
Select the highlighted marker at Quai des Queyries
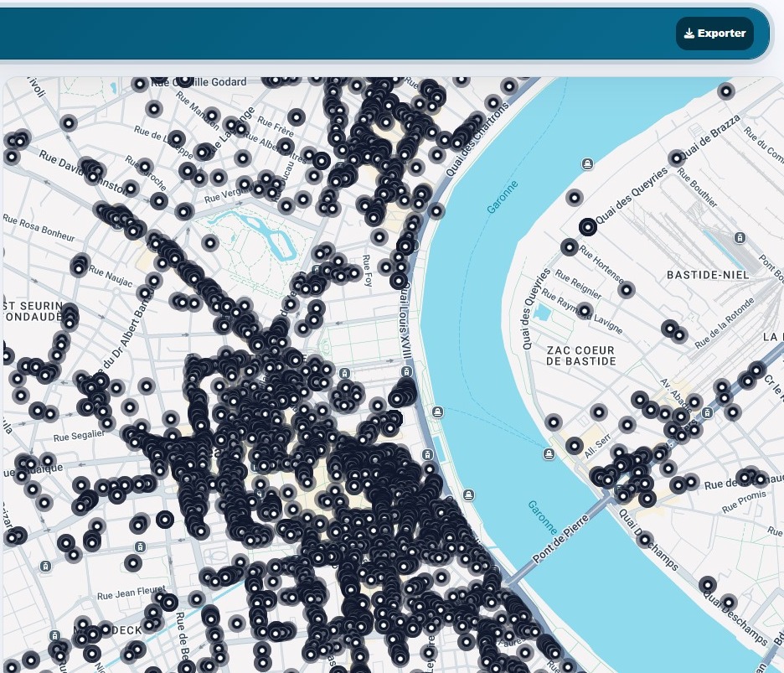588,226
